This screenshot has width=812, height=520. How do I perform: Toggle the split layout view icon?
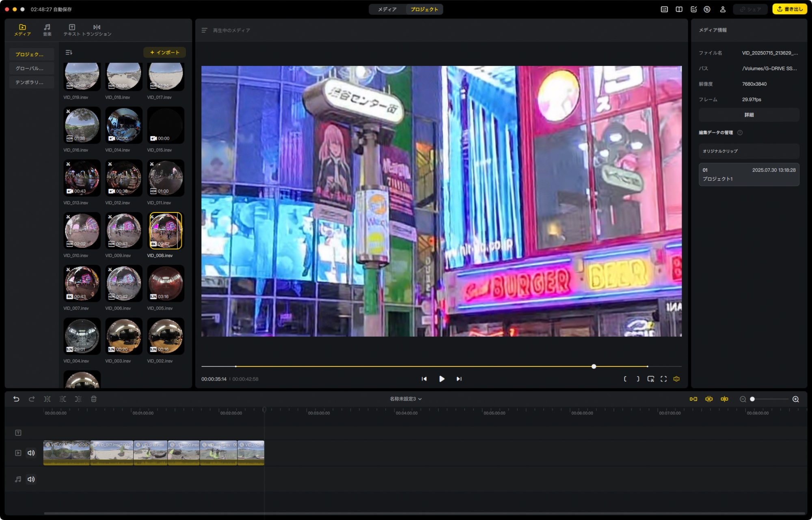[x=679, y=9]
